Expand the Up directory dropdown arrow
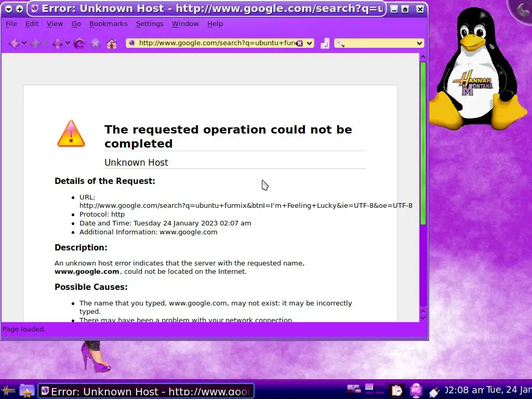Image resolution: width=532 pixels, height=399 pixels. pos(68,43)
